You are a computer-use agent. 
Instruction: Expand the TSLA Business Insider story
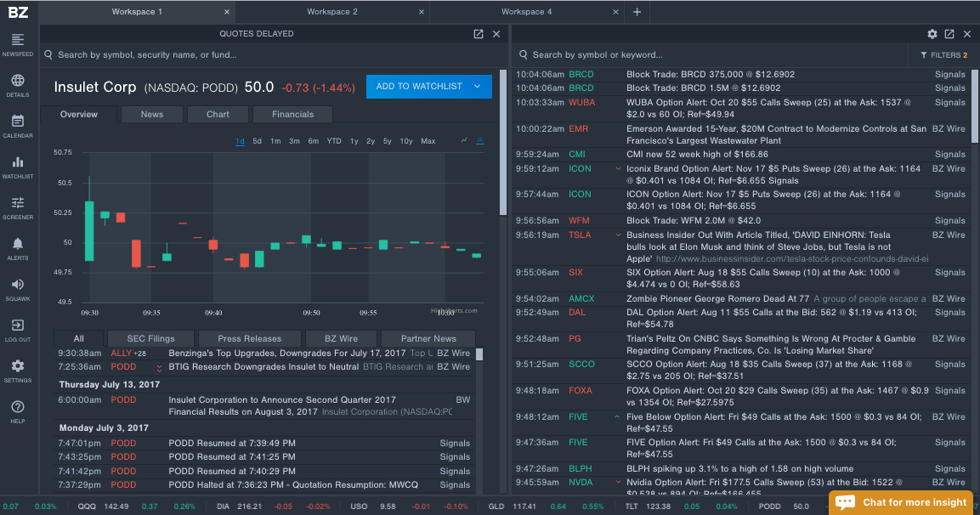coord(618,235)
